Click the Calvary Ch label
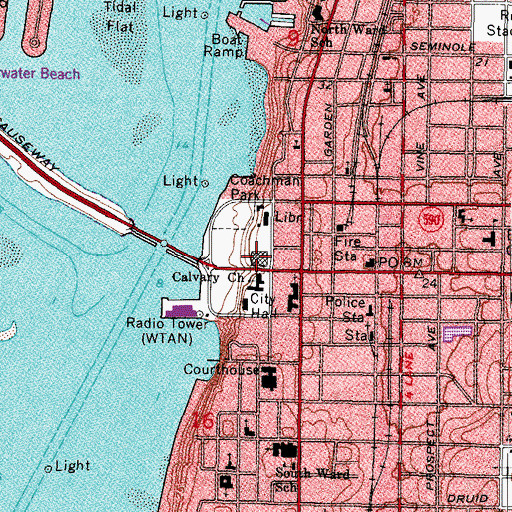This screenshot has height=512, width=512. (x=209, y=277)
